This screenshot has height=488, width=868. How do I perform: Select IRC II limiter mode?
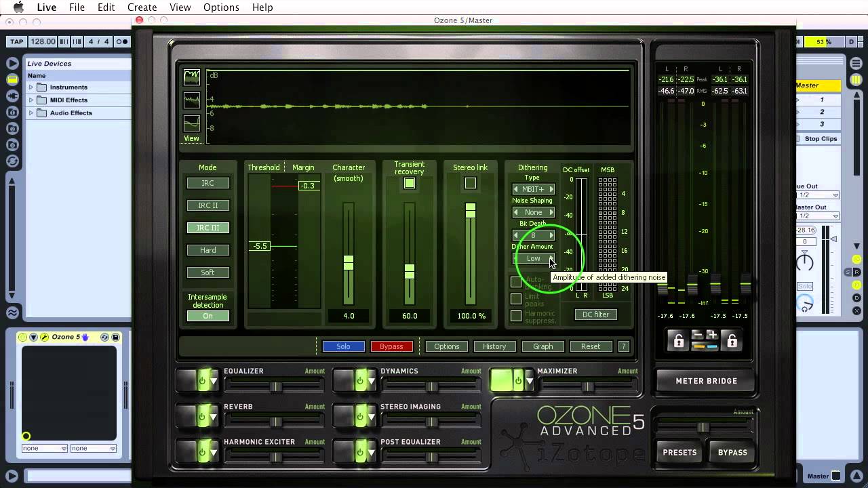pyautogui.click(x=208, y=205)
